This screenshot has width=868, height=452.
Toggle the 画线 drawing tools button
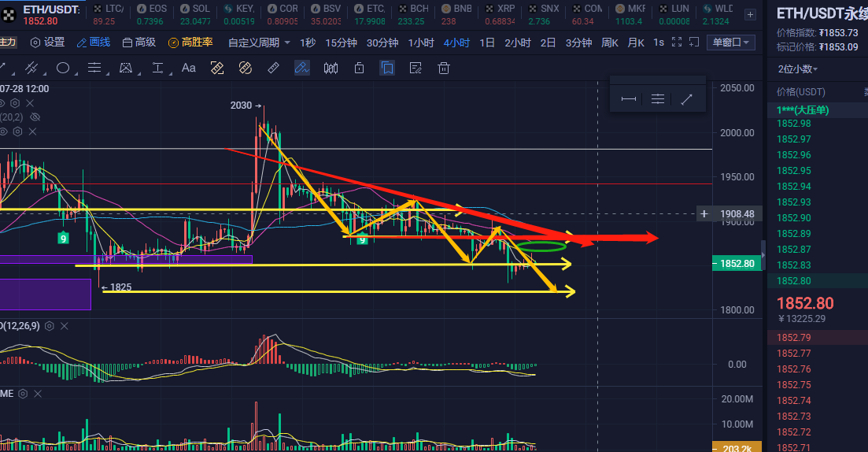pyautogui.click(x=94, y=42)
